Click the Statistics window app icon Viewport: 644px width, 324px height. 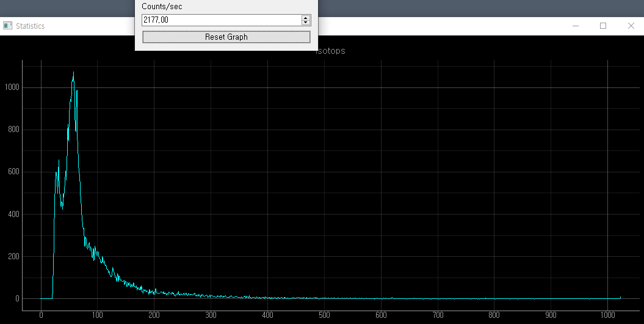pos(8,26)
